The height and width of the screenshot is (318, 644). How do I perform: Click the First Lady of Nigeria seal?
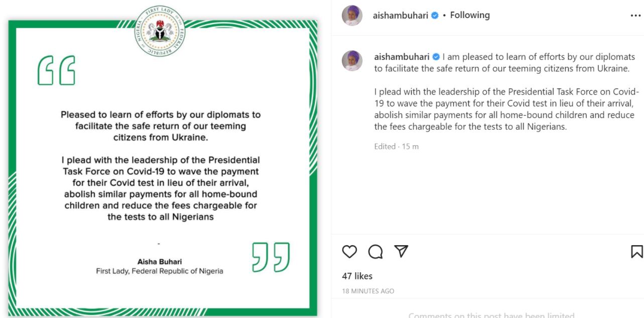[160, 31]
